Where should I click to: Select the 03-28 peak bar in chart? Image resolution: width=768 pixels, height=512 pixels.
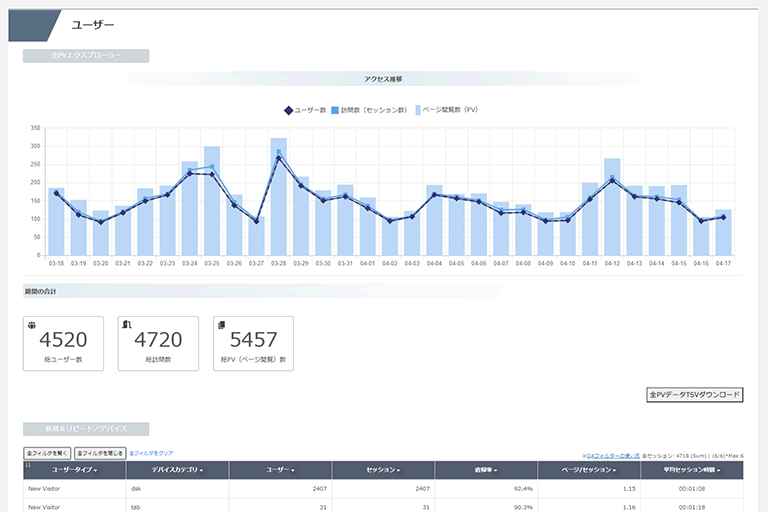coord(278,196)
